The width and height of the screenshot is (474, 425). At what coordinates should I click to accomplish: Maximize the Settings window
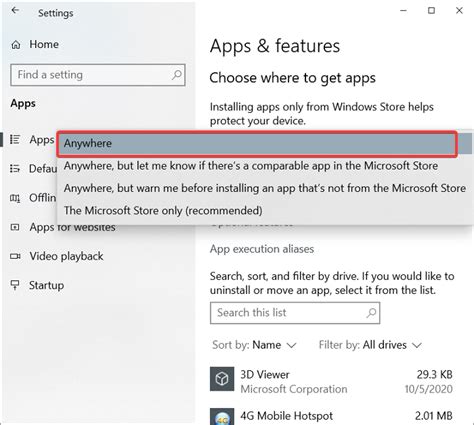pyautogui.click(x=431, y=11)
